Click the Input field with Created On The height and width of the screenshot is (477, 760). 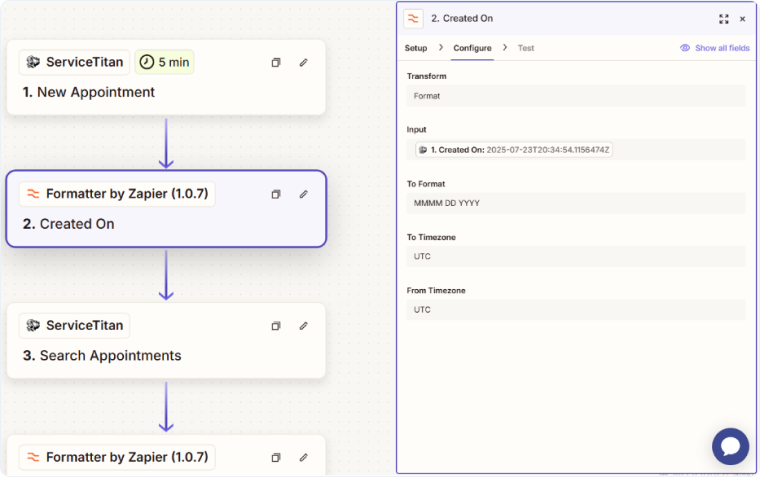point(576,150)
